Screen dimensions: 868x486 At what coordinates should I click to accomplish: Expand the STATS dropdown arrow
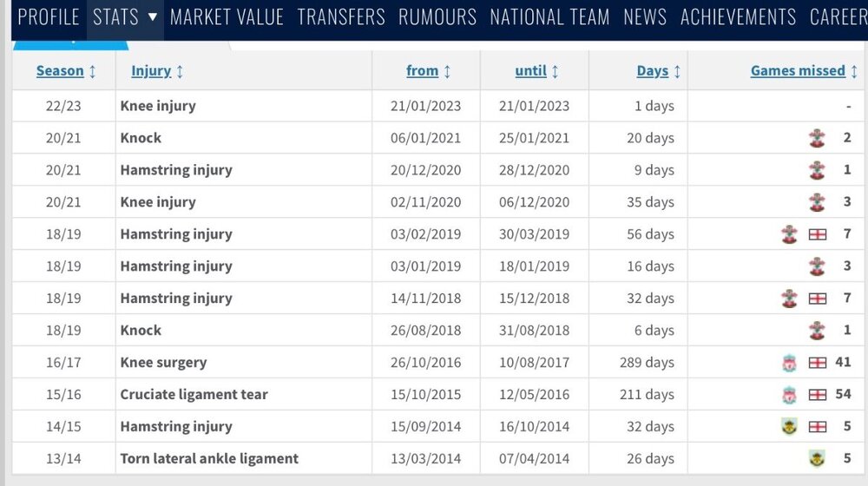(153, 17)
